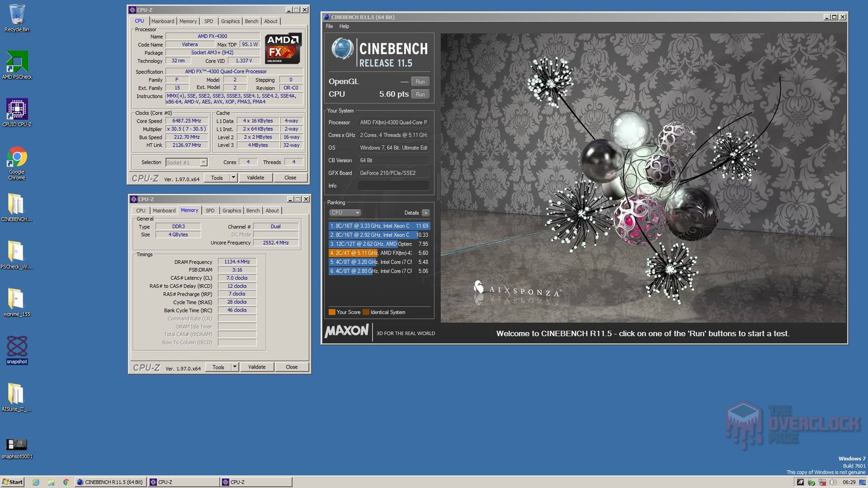Open the Bench tab in lower CPU-Z
The image size is (868, 488).
click(253, 210)
